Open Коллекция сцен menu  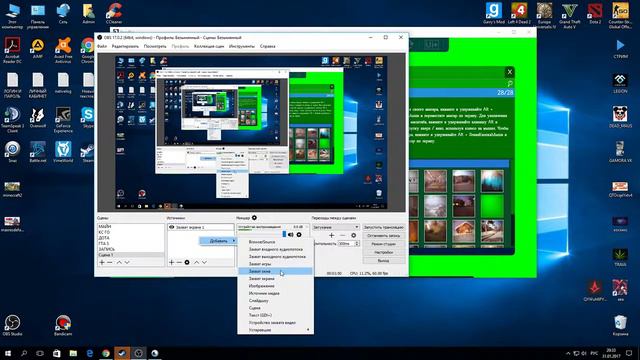tap(209, 46)
